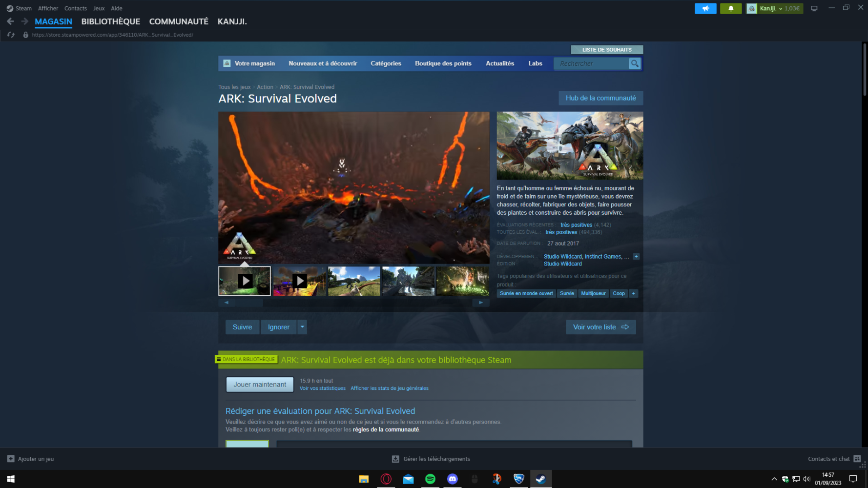Image resolution: width=868 pixels, height=488 pixels.
Task: Switch to the COMMUNAUTÉ tab
Action: click(x=179, y=21)
